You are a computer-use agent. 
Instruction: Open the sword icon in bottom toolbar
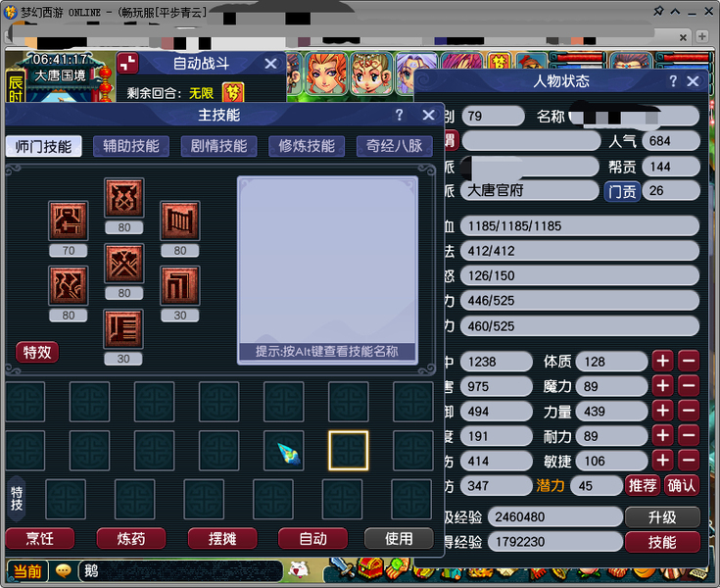pos(342,568)
